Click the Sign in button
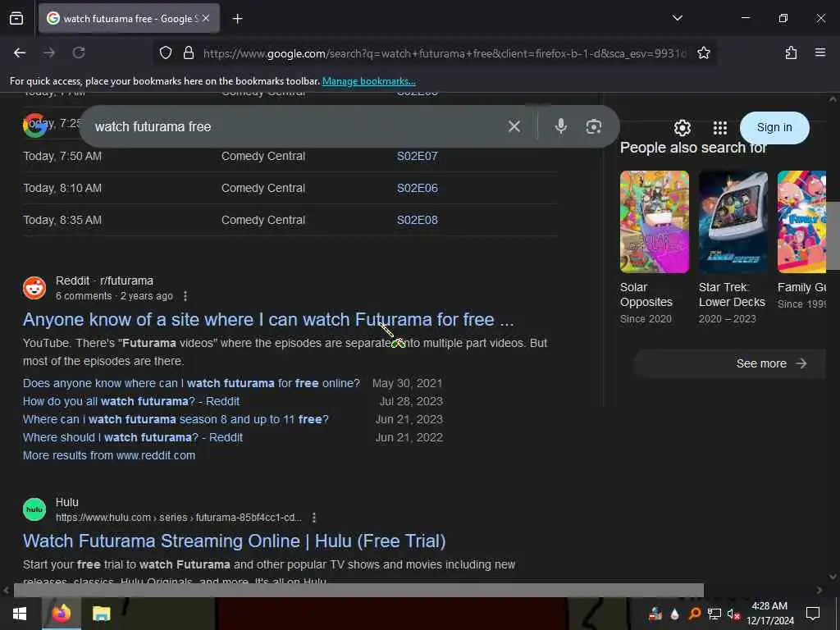Image resolution: width=840 pixels, height=630 pixels. coord(774,127)
